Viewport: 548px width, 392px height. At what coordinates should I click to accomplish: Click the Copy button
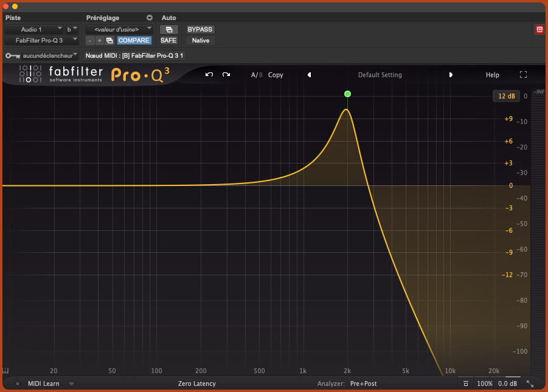[276, 75]
